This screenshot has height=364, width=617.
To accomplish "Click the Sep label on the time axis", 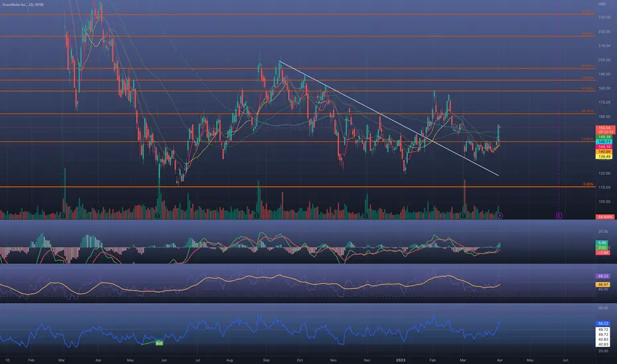I will (x=266, y=360).
